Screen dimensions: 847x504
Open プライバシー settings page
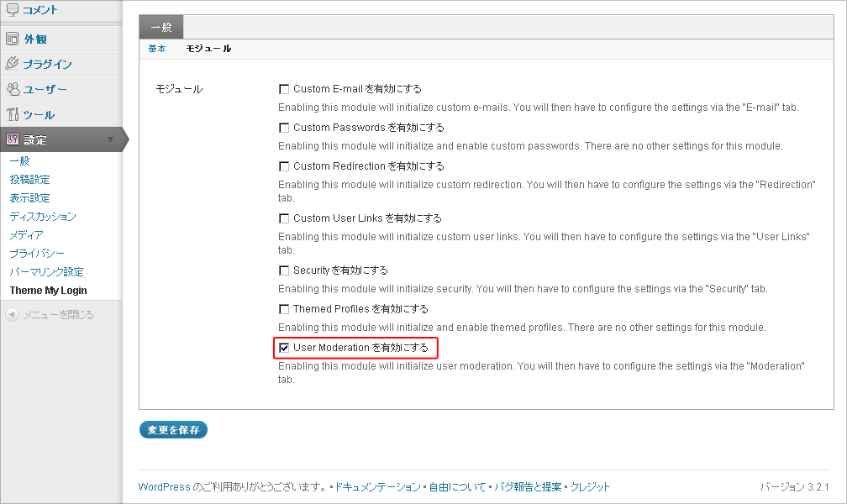37,253
